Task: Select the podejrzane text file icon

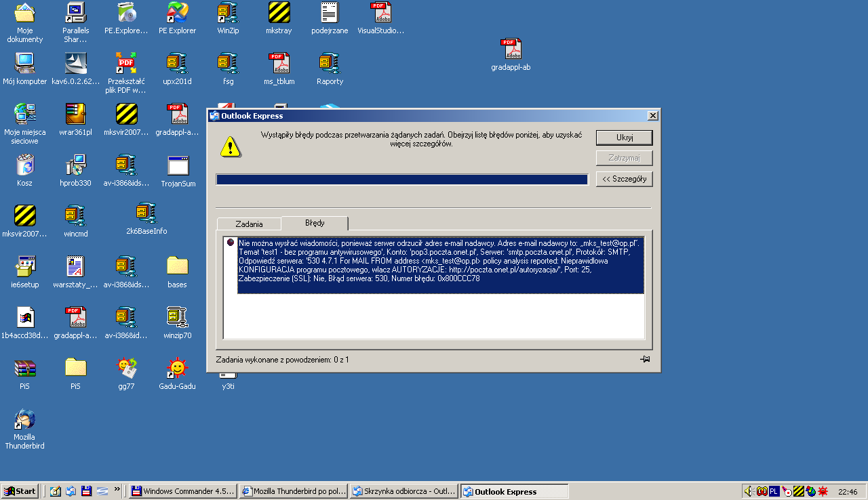Action: pos(330,19)
